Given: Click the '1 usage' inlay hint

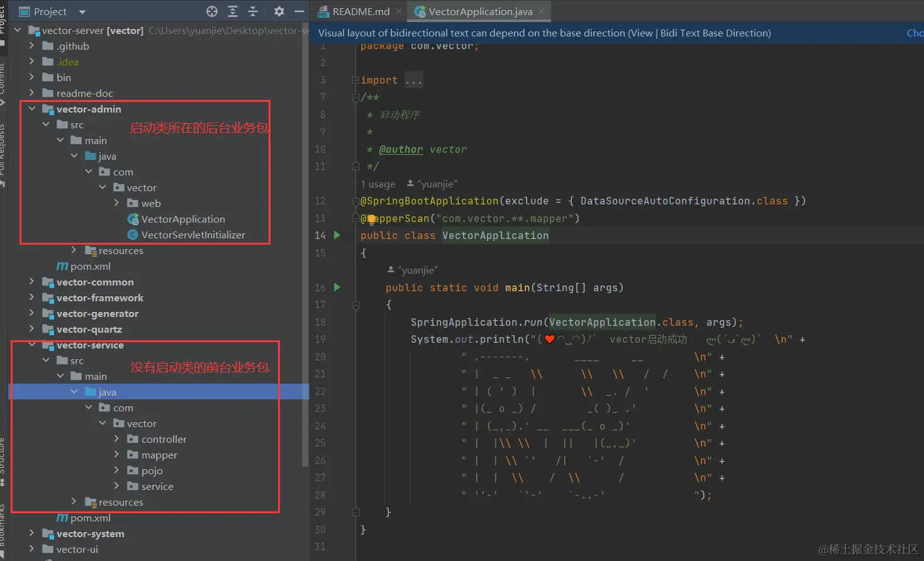Looking at the screenshot, I should tap(378, 184).
